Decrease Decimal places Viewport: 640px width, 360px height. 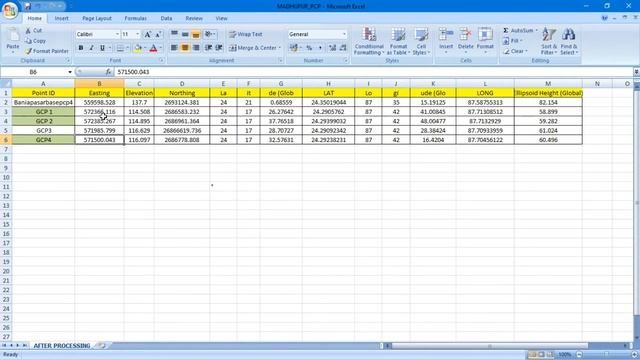point(343,48)
